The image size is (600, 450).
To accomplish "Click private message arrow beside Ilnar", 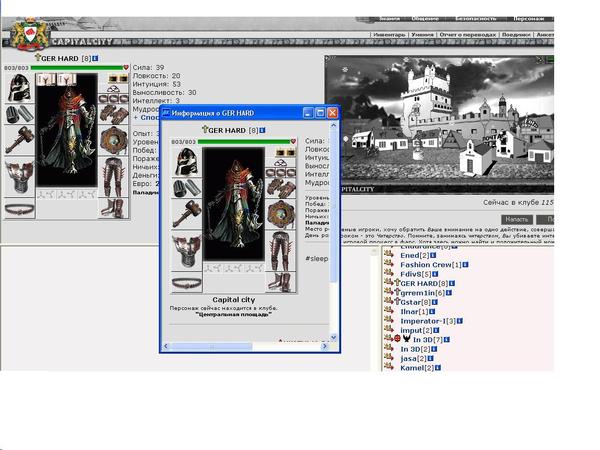I will [389, 310].
